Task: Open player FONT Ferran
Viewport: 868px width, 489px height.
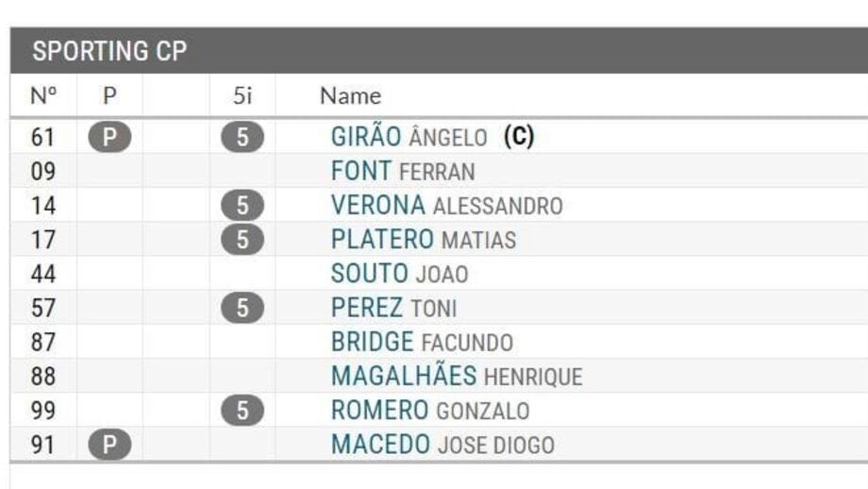Action: 403,171
